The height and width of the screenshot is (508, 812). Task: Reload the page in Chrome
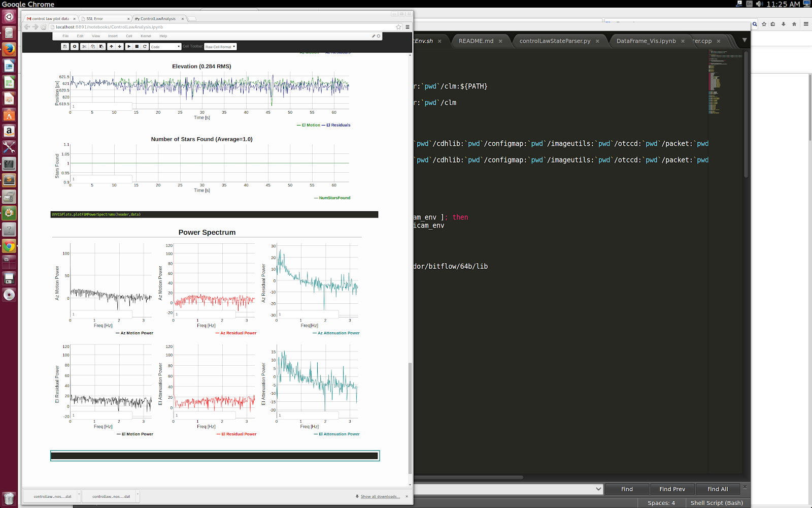(x=44, y=27)
